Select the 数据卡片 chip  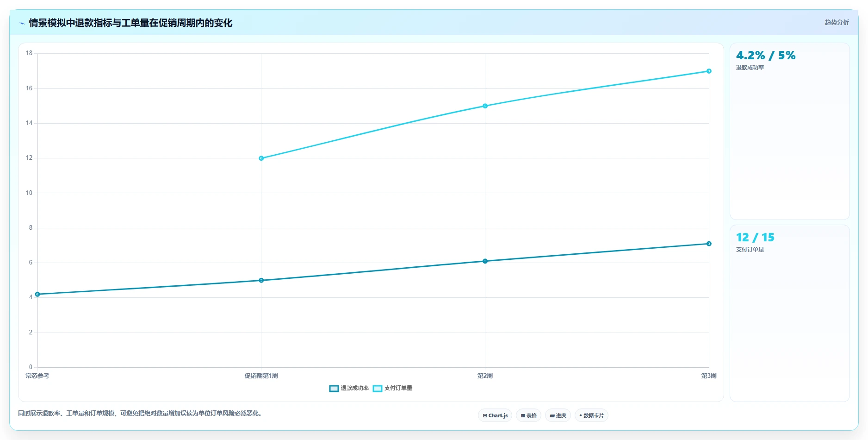point(591,415)
